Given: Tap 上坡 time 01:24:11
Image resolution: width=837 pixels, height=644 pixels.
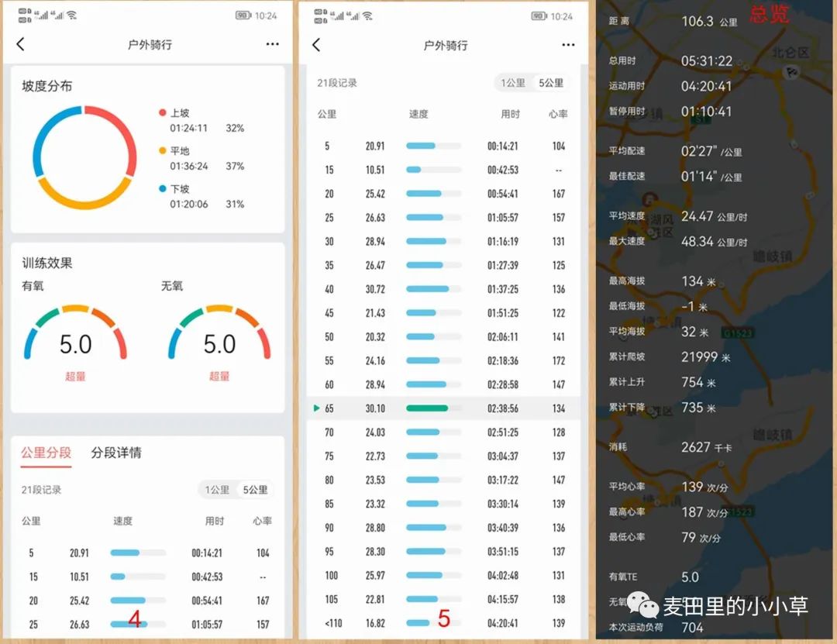Looking at the screenshot, I should pos(188,128).
